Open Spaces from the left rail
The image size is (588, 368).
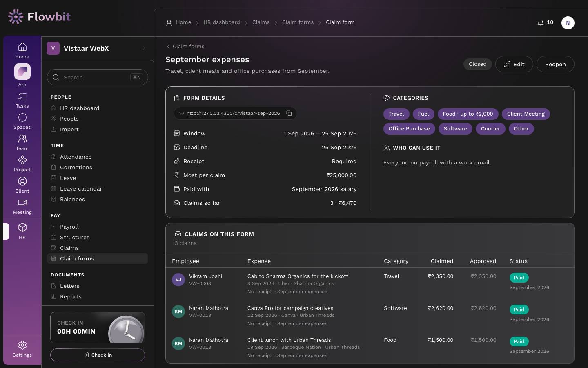22,121
